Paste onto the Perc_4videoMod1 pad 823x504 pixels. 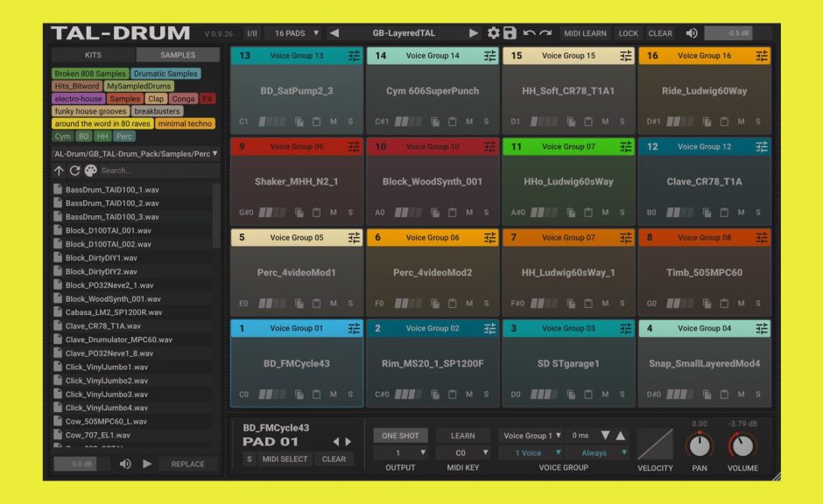[316, 304]
